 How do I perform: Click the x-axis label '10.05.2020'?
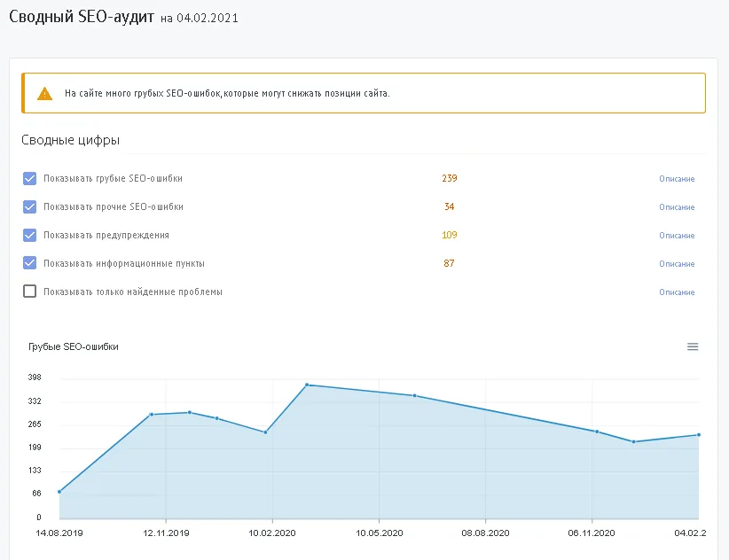click(380, 533)
